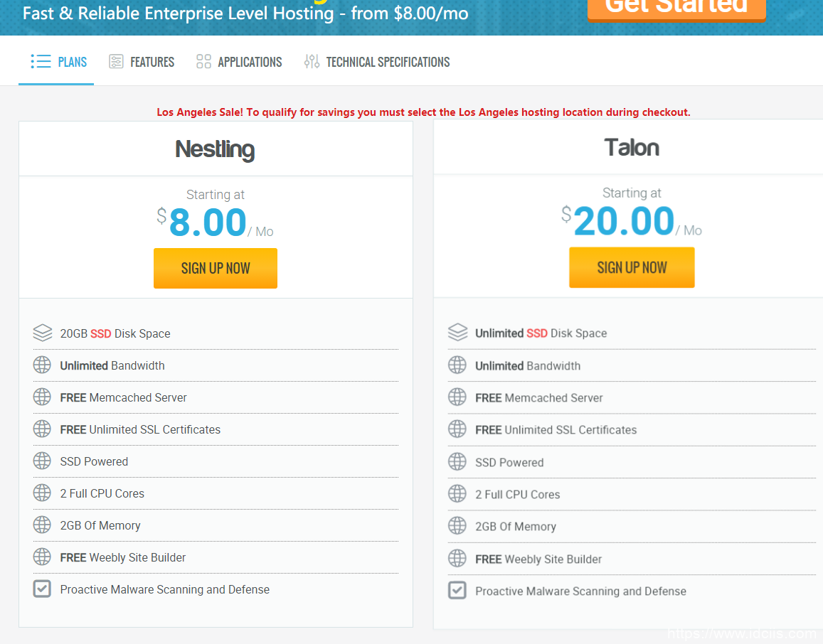
Task: Click Talon disk space layers icon
Action: 457,333
